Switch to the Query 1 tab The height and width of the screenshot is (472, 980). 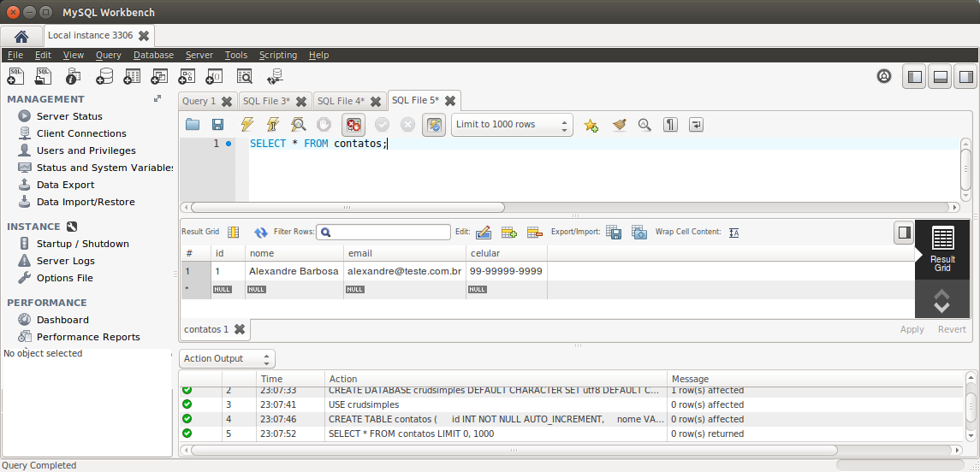point(199,101)
